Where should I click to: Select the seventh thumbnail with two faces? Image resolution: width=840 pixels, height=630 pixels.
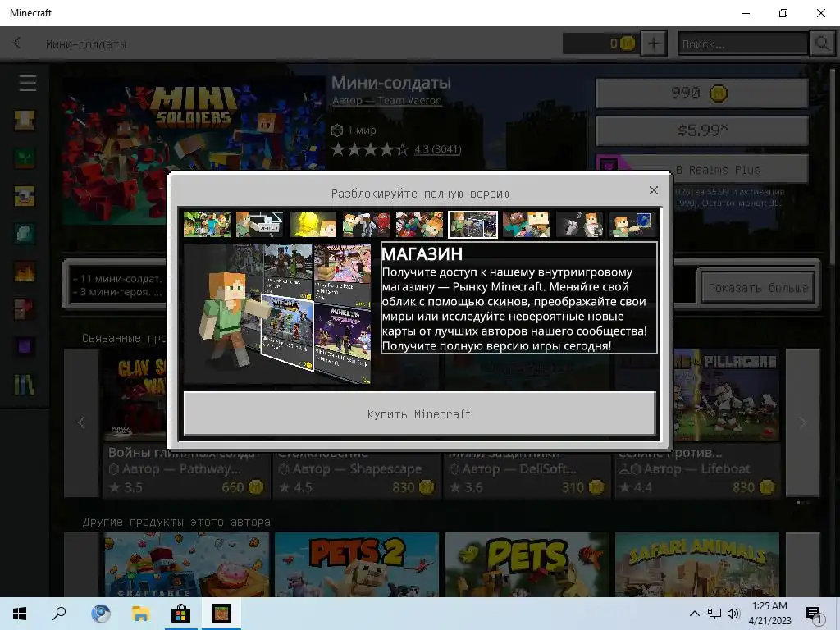[526, 224]
